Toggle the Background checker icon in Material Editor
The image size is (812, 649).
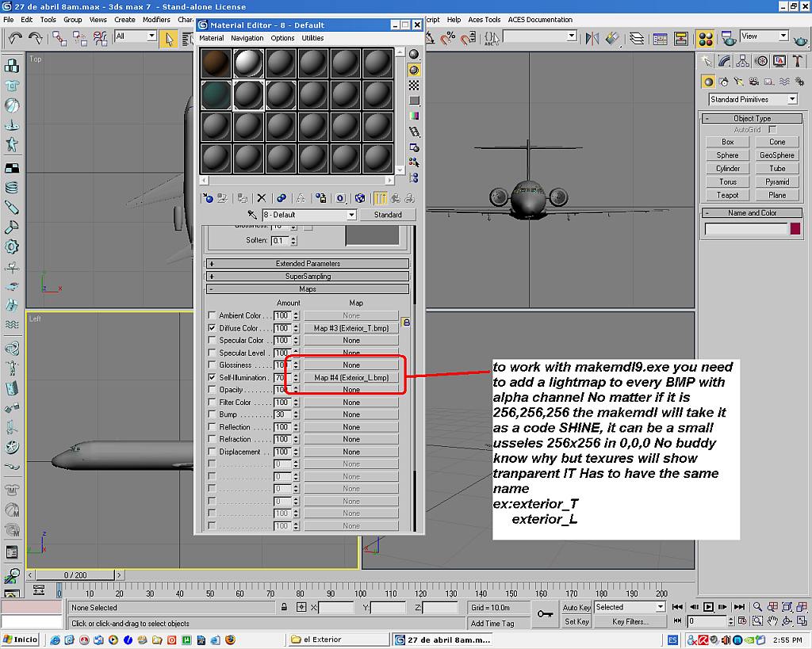tap(414, 85)
